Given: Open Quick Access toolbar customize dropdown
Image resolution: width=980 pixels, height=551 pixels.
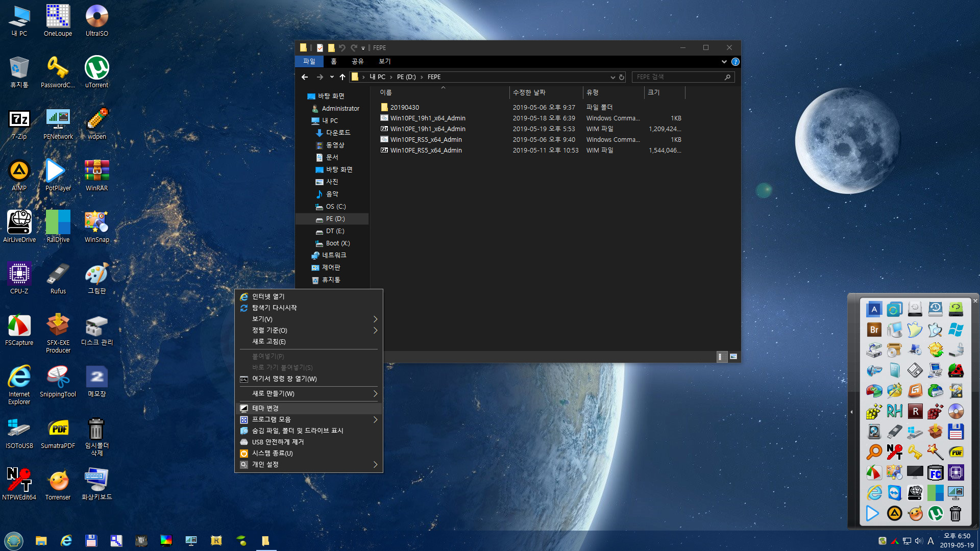Looking at the screenshot, I should [x=363, y=48].
